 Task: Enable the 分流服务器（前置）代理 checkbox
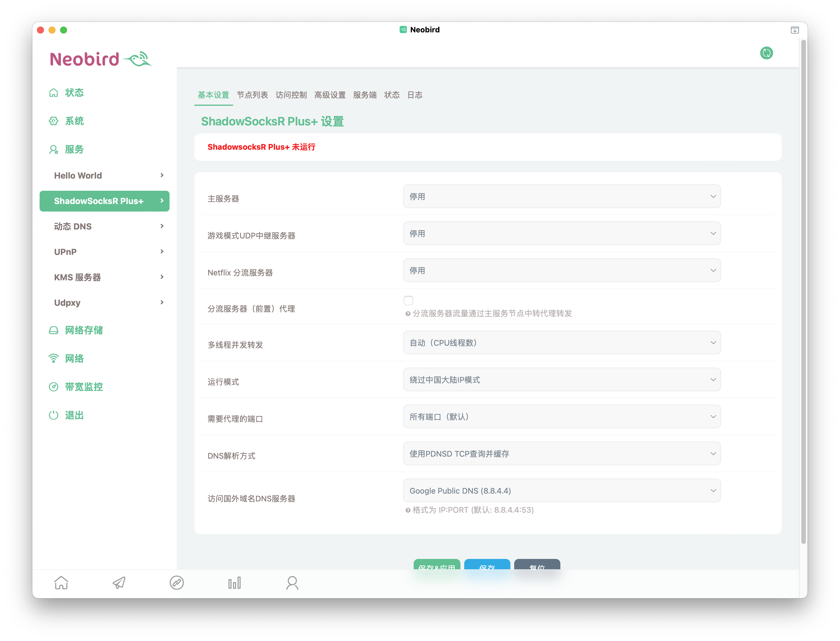click(408, 300)
